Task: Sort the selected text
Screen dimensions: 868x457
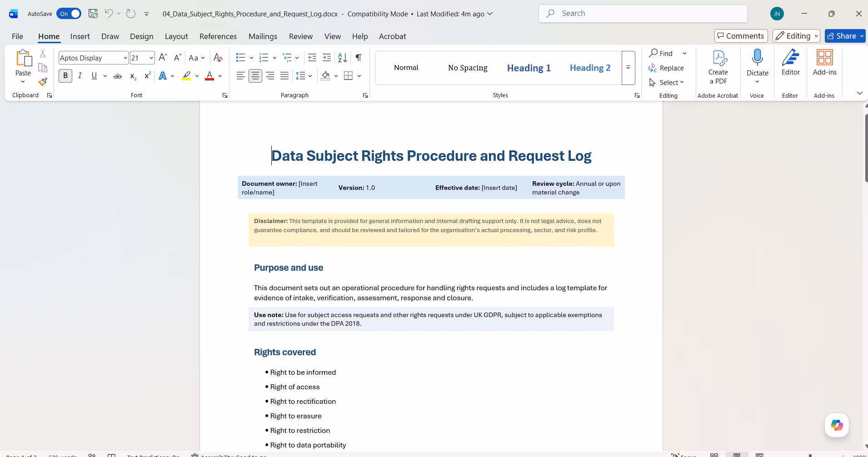Action: click(343, 58)
